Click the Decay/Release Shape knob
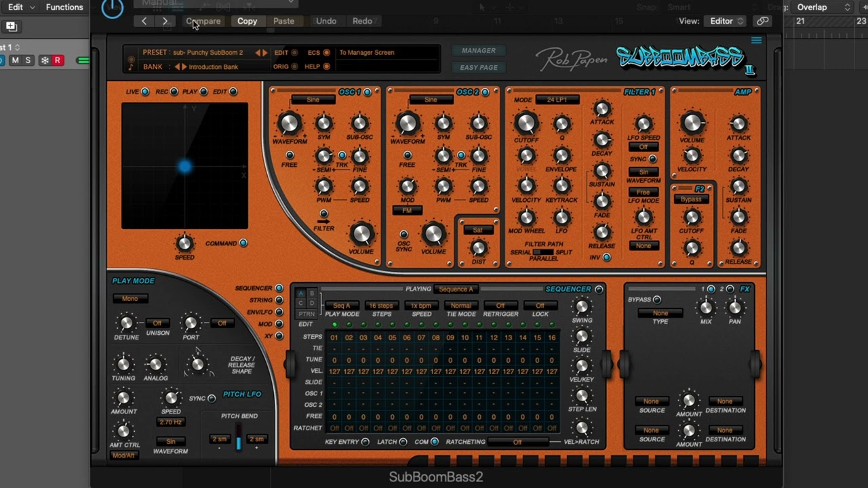868x488 pixels. coord(197,364)
